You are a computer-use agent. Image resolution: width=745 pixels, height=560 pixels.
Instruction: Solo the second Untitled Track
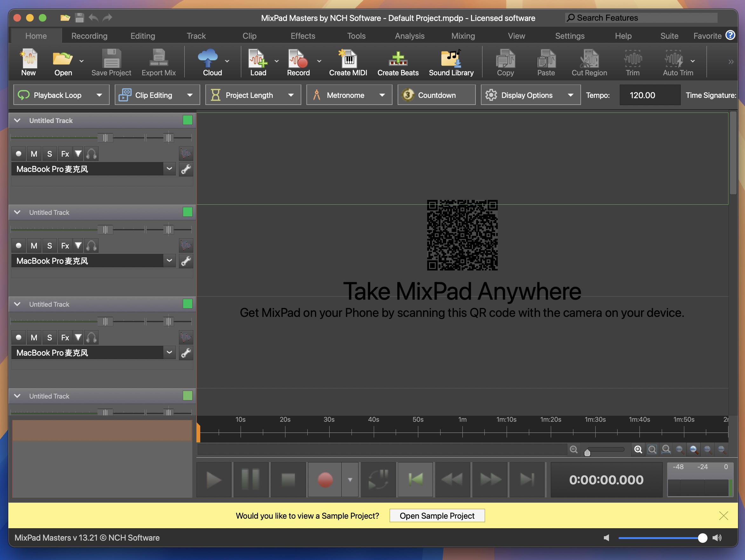50,245
